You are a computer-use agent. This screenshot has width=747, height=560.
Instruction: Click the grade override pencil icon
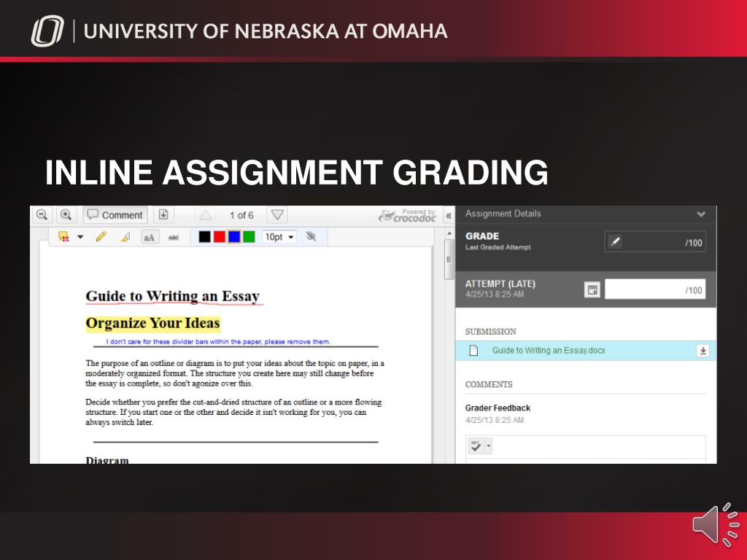[615, 242]
